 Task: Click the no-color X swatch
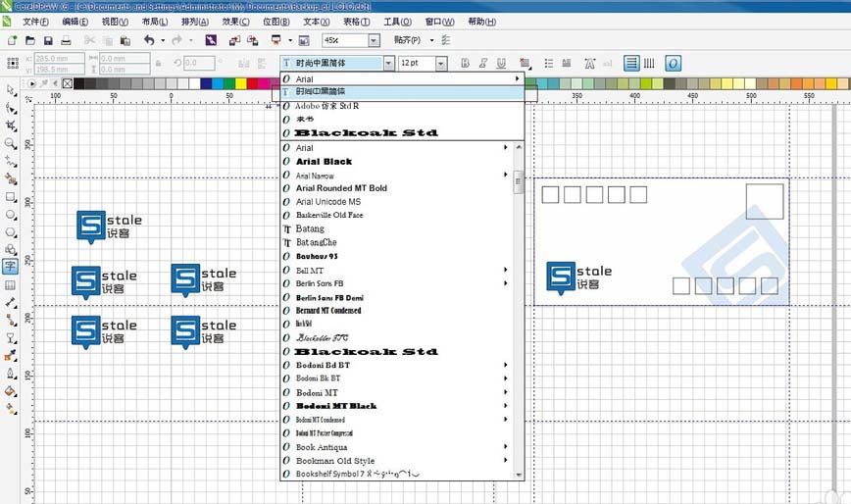click(68, 83)
